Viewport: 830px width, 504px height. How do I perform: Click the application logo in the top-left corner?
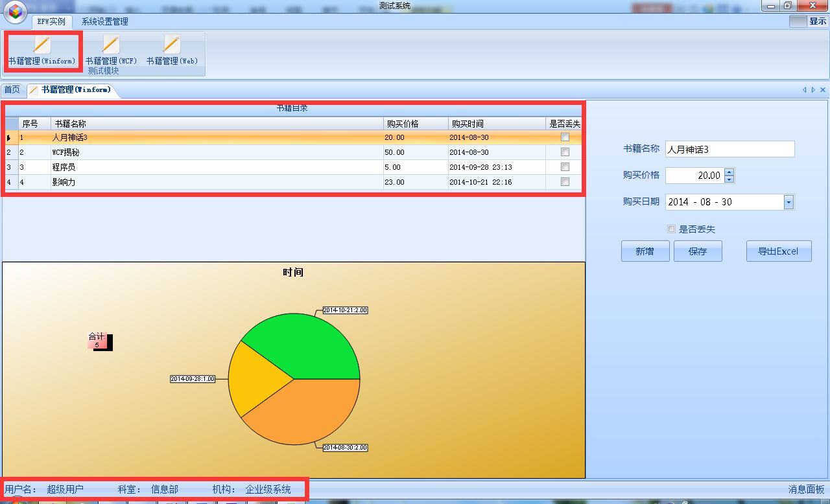point(14,12)
